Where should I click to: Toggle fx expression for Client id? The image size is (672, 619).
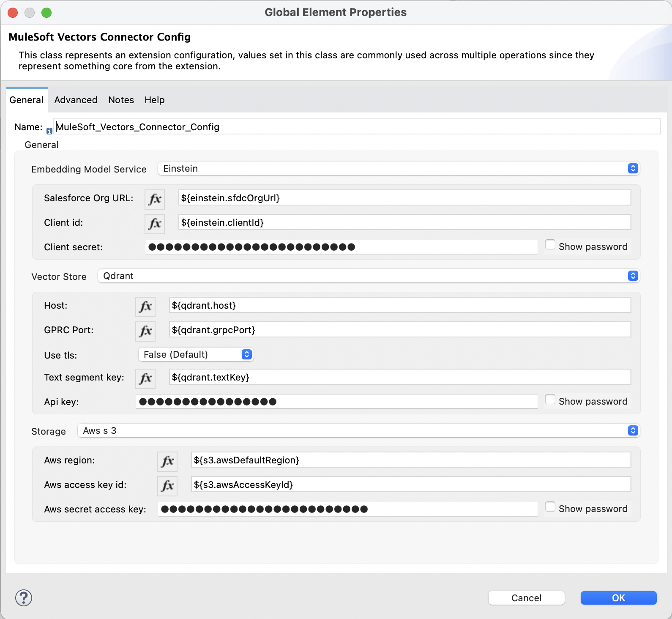155,223
